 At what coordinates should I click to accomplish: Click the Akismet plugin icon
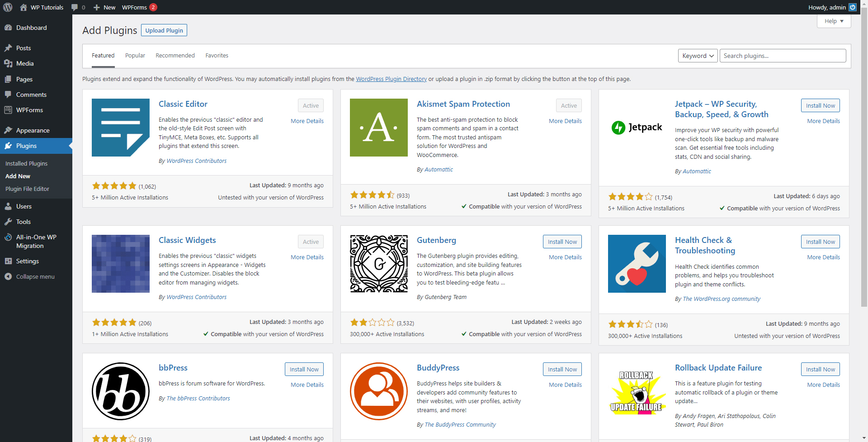tap(379, 128)
